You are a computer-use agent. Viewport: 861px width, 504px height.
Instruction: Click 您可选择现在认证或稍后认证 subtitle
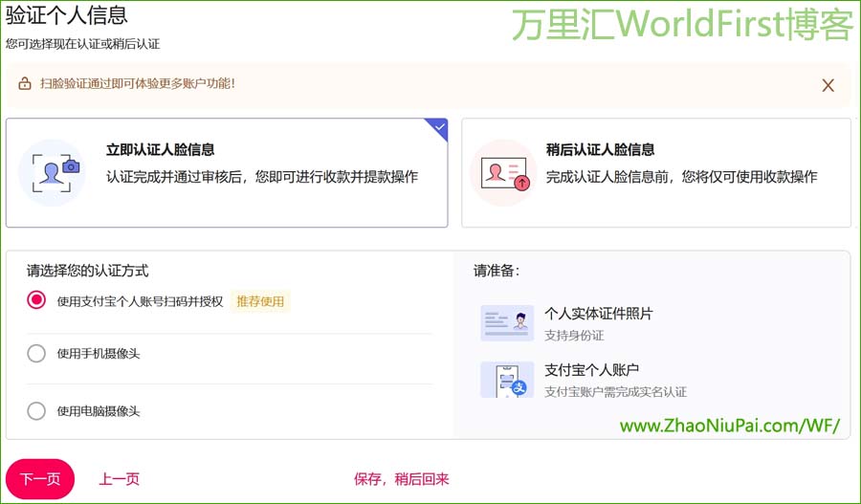tap(83, 44)
